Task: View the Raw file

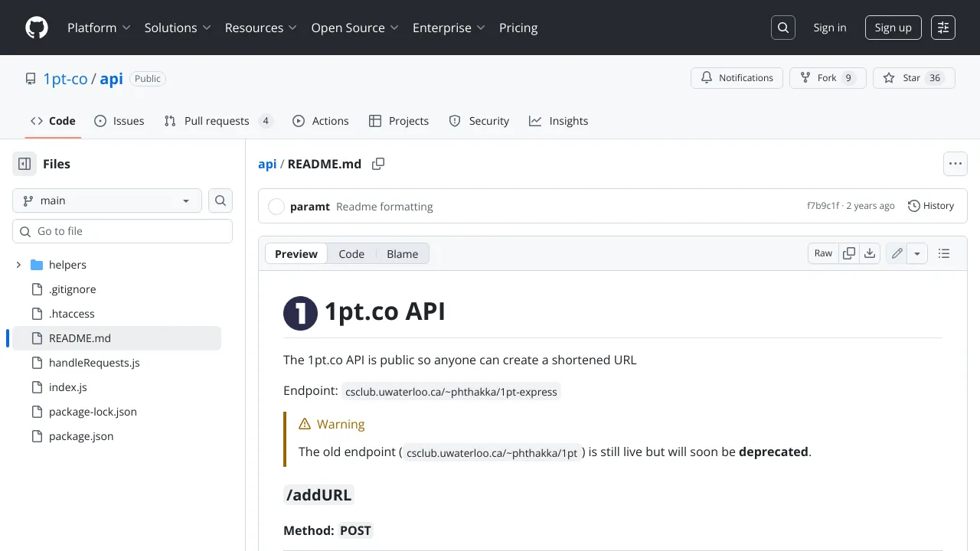Action: coord(823,253)
